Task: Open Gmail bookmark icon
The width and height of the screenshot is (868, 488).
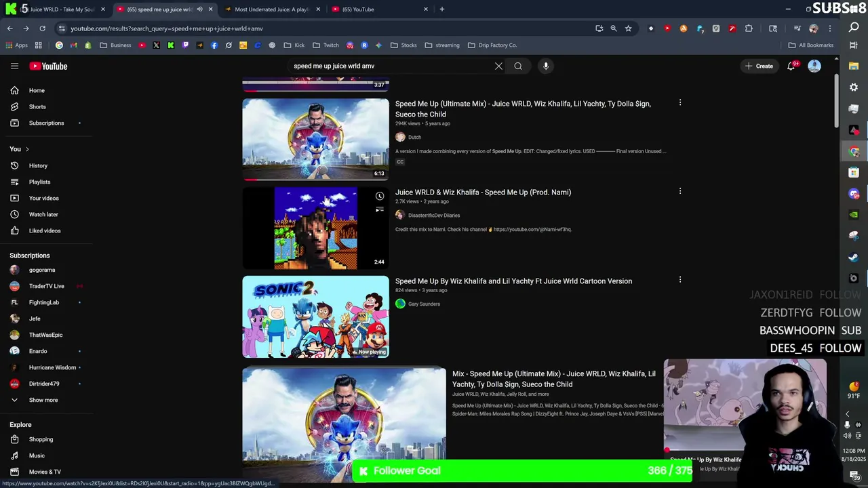Action: coord(73,45)
